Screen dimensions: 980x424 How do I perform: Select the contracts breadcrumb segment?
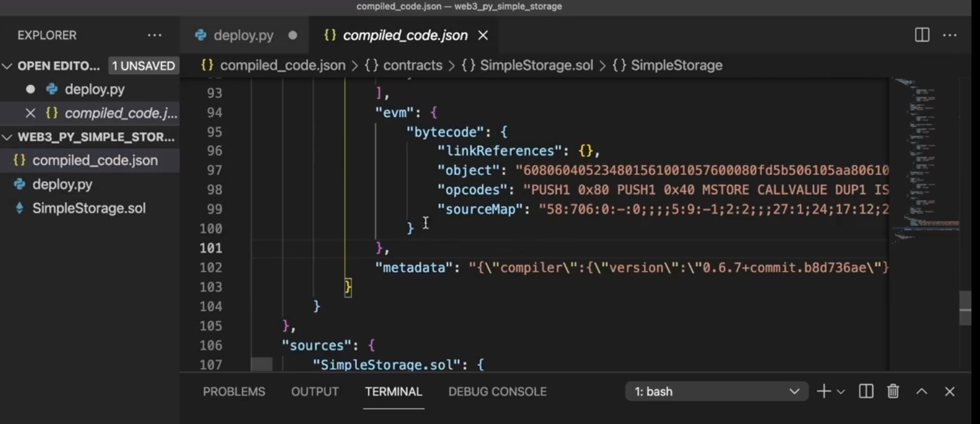[413, 65]
